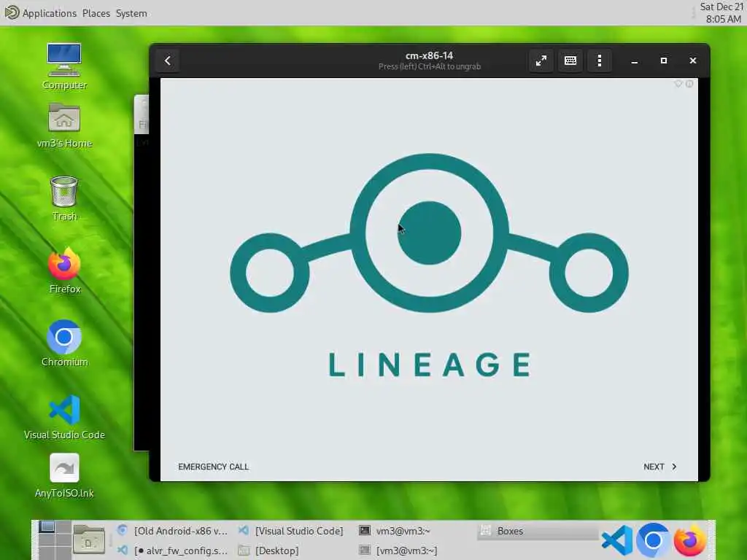Open the Applications menu
The image size is (747, 560).
click(x=49, y=13)
